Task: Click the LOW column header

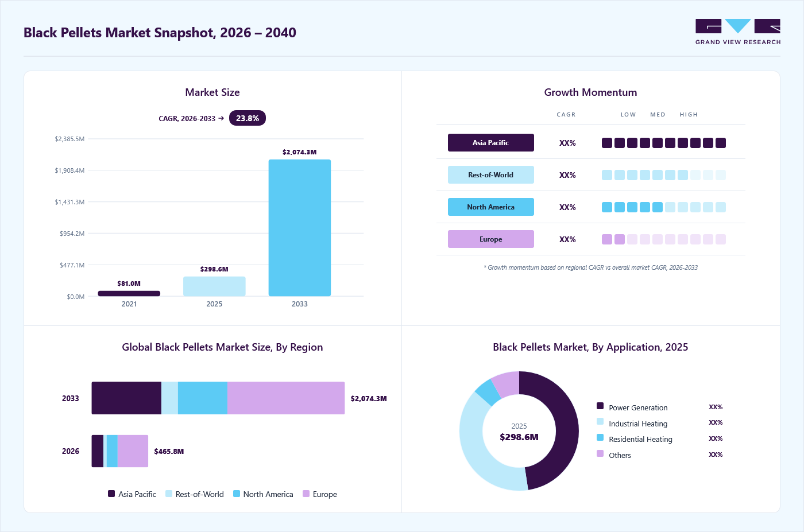Action: click(628, 115)
